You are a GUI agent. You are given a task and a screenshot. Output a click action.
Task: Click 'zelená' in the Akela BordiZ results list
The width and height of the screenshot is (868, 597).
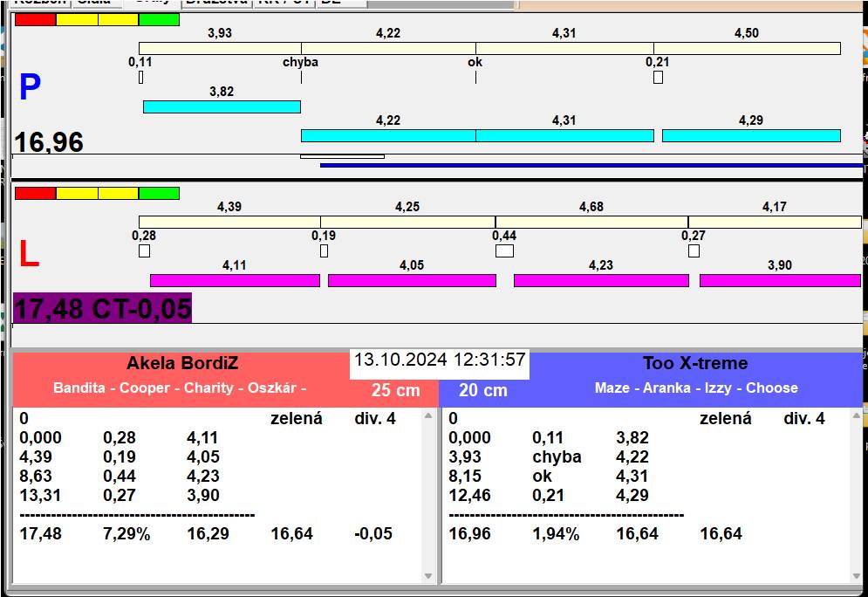click(x=296, y=419)
